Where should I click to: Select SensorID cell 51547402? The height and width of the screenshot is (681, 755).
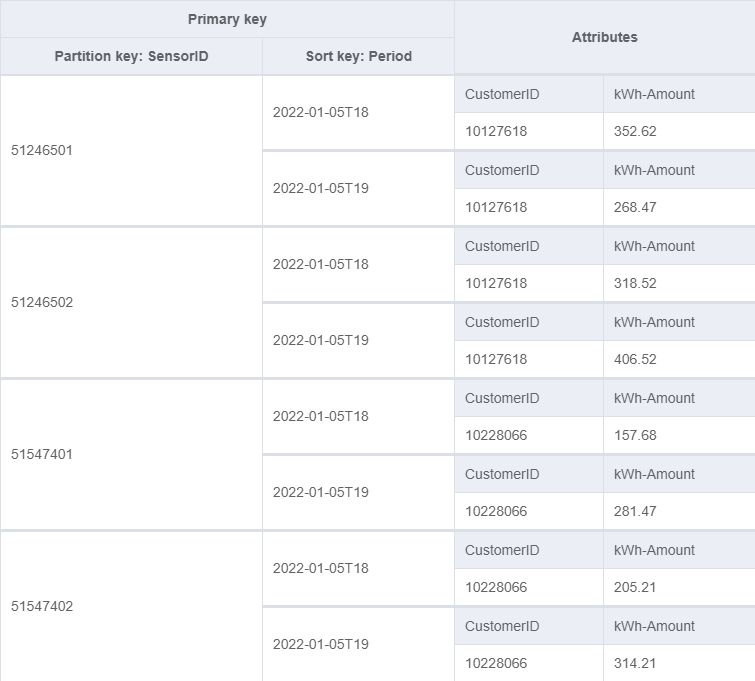tap(42, 606)
